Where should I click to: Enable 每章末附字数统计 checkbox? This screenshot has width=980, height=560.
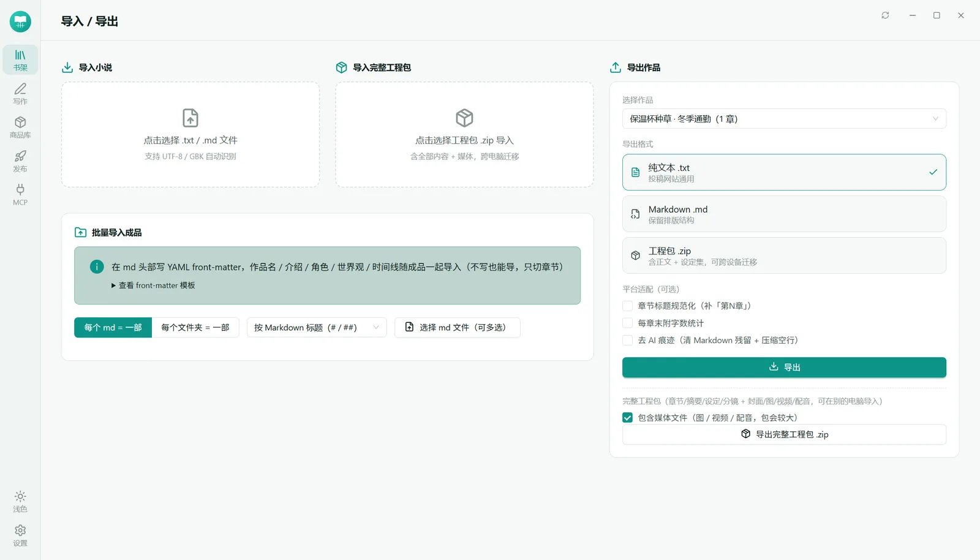click(x=627, y=323)
